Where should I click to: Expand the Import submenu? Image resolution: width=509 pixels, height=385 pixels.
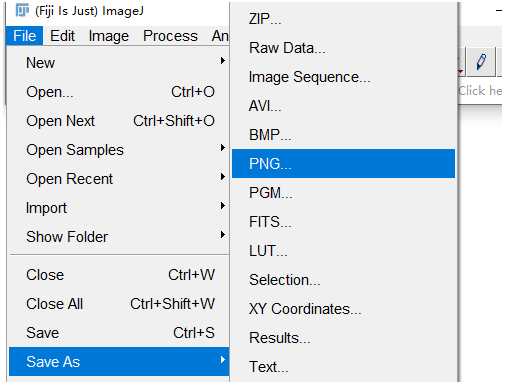(x=119, y=208)
